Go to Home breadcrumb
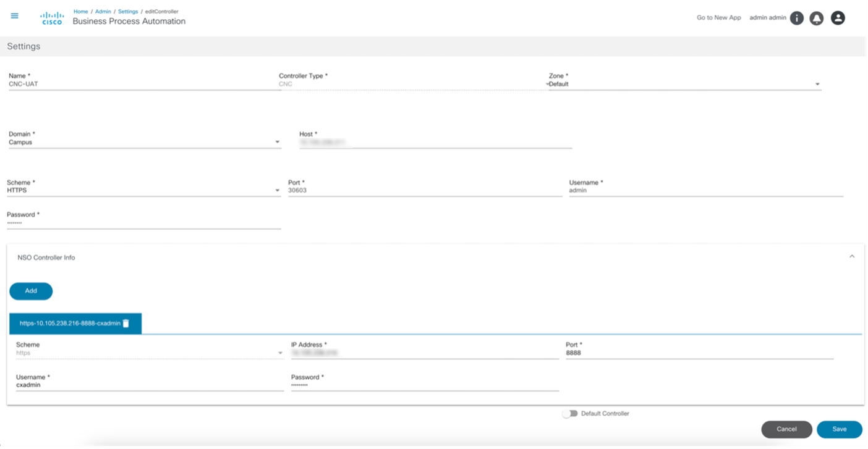The image size is (868, 449). click(81, 11)
